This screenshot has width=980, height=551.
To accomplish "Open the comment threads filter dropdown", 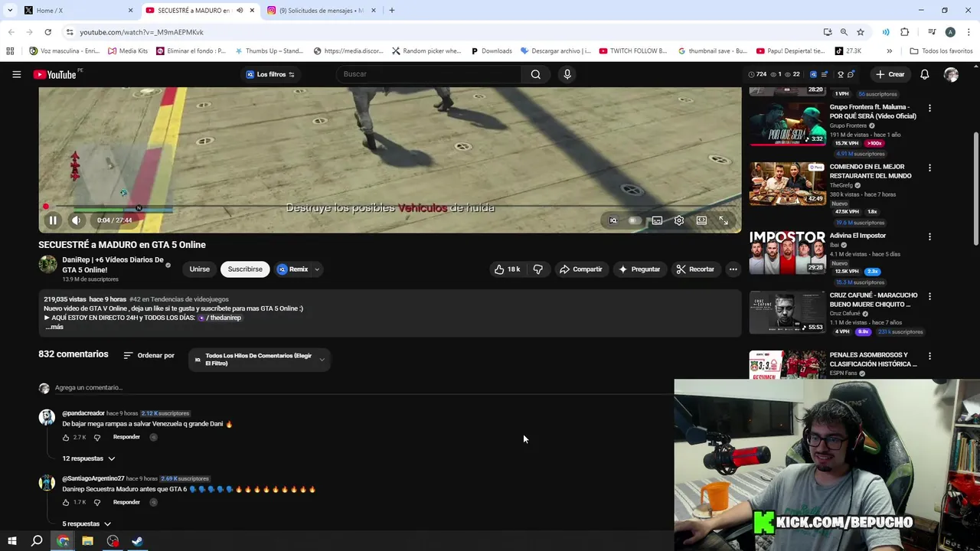I will 260,360.
